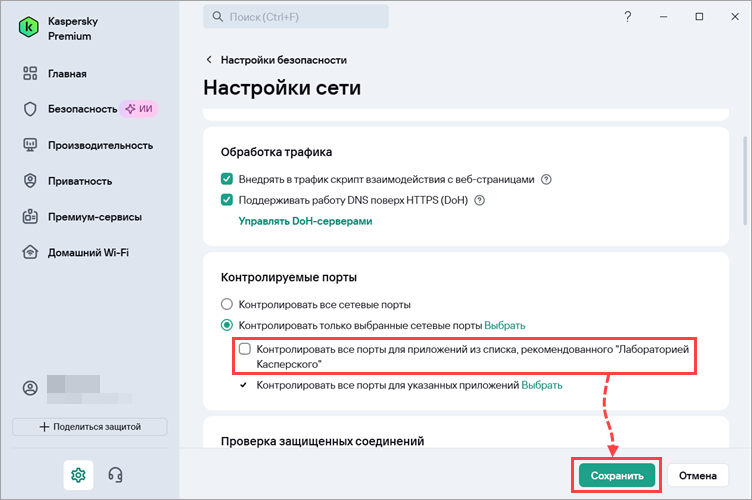Click the Домашний Wi-Fi house icon
This screenshot has height=500, width=752.
[x=30, y=252]
